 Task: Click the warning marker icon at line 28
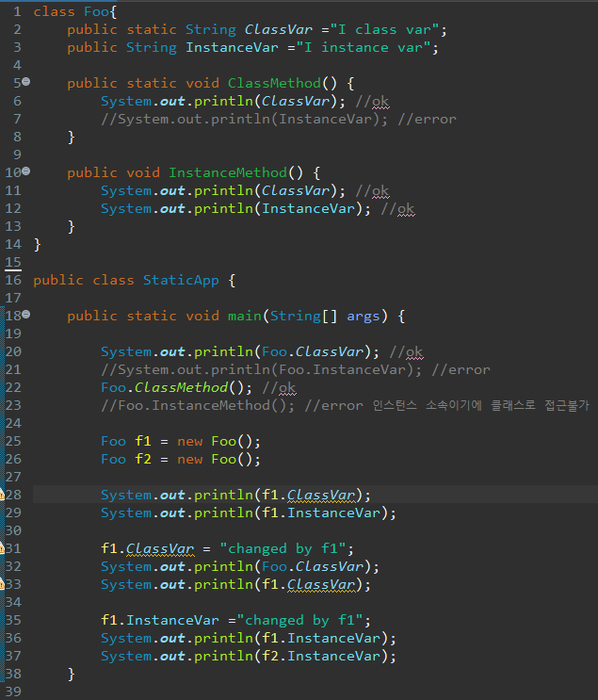click(2, 495)
